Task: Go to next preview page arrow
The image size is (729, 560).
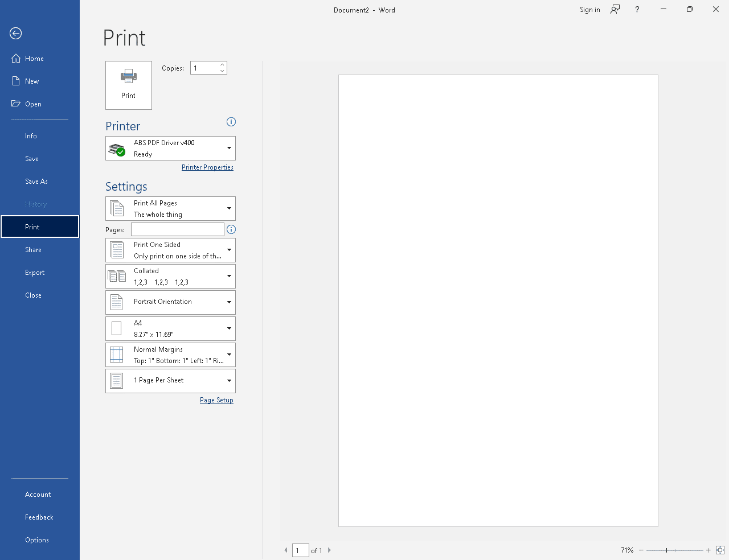Action: click(329, 550)
